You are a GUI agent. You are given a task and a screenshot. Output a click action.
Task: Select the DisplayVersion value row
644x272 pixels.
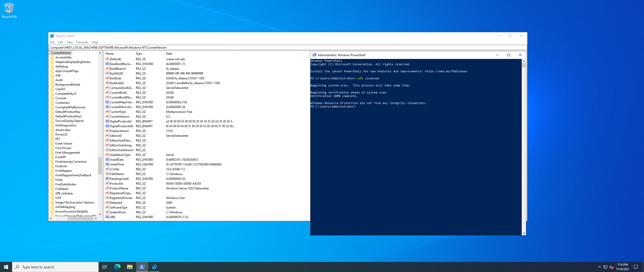(x=170, y=131)
